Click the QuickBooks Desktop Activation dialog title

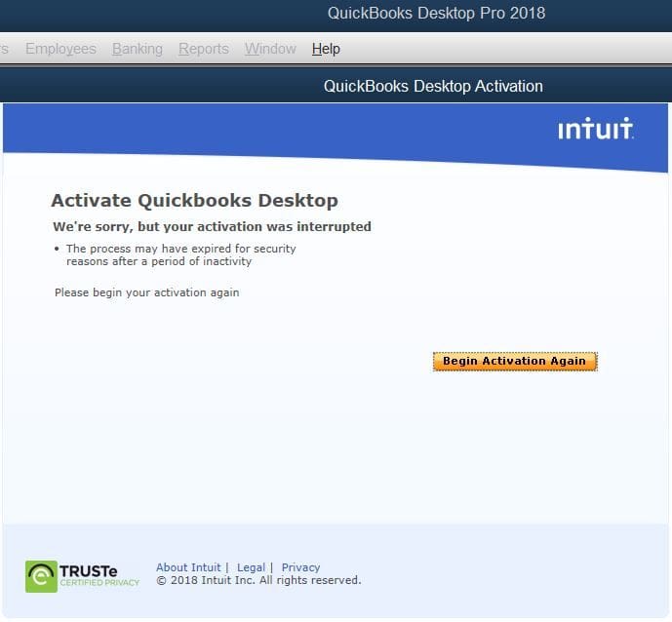click(433, 86)
